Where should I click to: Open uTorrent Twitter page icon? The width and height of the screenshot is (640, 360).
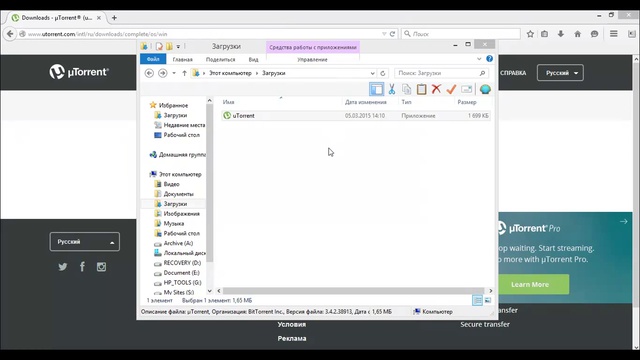pos(62,267)
